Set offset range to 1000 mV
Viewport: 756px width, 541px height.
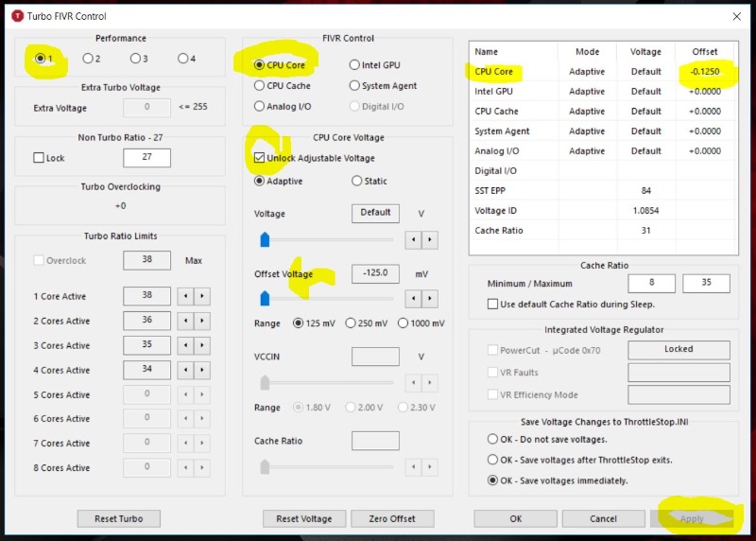(421, 323)
